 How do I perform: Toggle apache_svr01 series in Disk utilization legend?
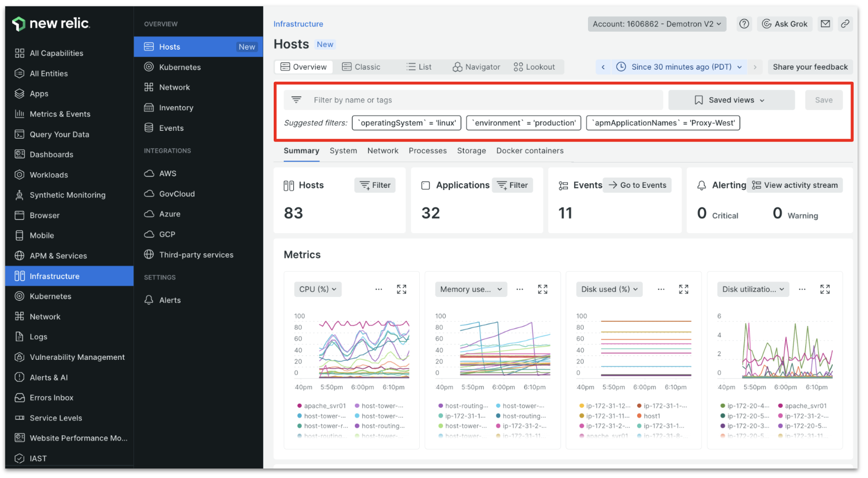803,406
